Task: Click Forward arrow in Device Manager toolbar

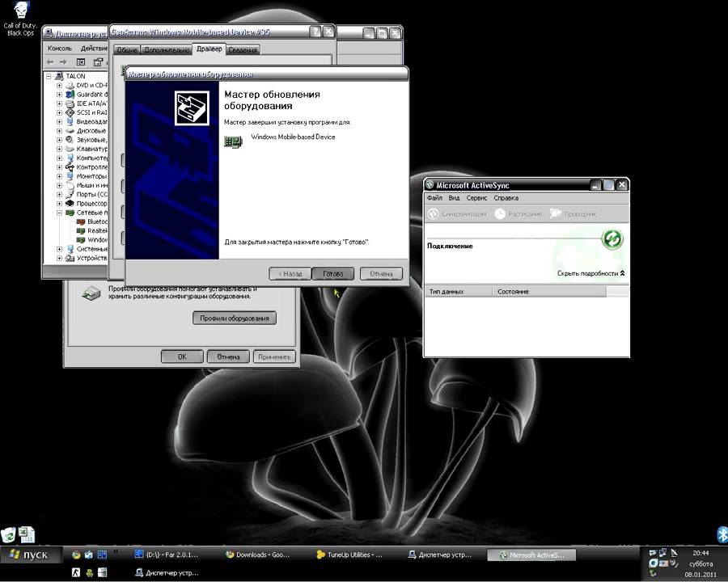Action: (x=63, y=61)
